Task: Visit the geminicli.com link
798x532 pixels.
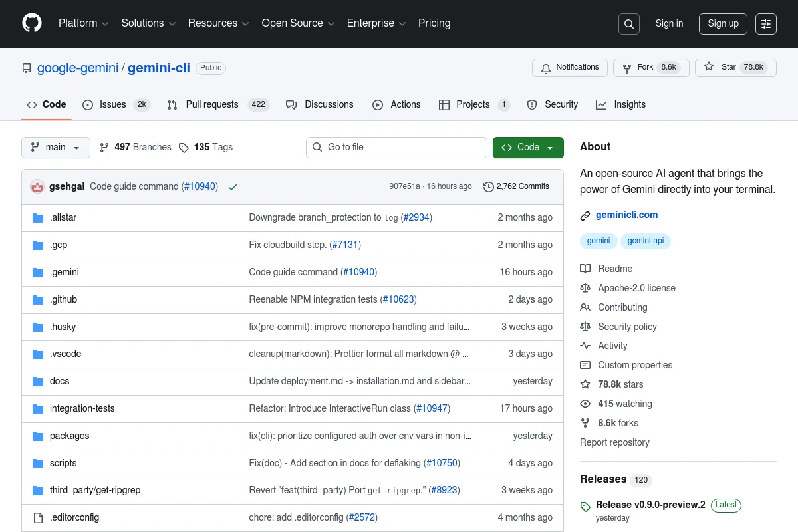Action: click(627, 215)
